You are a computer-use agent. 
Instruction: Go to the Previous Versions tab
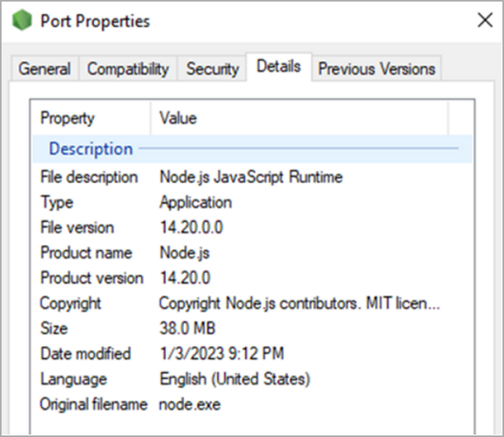pyautogui.click(x=377, y=68)
